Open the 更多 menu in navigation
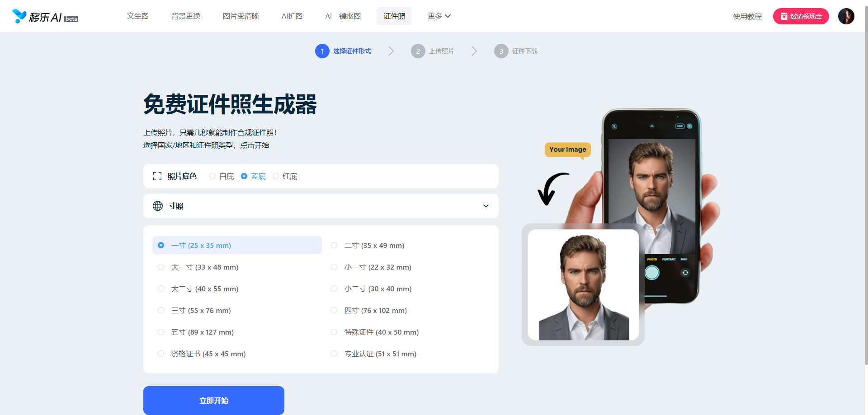 pyautogui.click(x=439, y=16)
